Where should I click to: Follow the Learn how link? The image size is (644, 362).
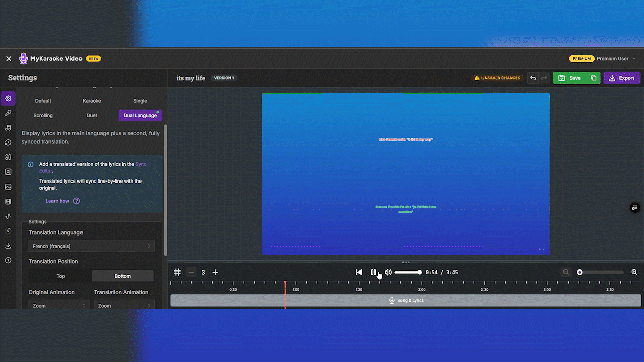57,201
